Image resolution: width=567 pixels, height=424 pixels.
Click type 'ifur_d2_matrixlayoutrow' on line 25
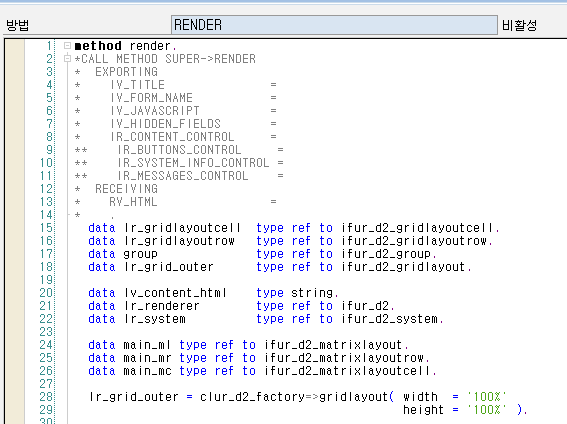[344, 358]
